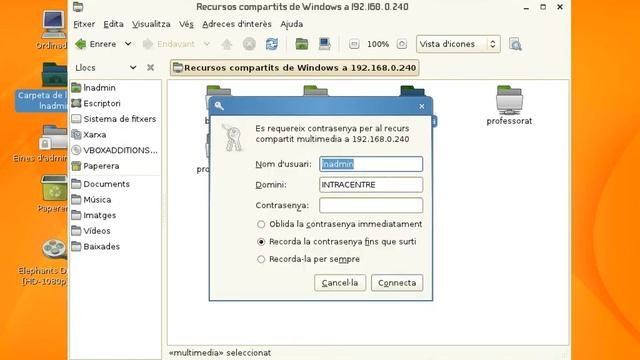
Task: Click the Cancel·la button
Action: coord(340,283)
